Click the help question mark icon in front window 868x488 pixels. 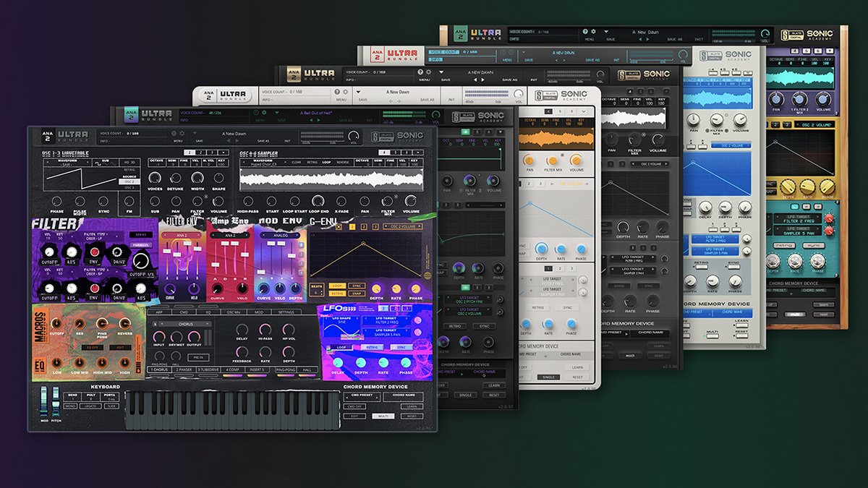tap(173, 134)
